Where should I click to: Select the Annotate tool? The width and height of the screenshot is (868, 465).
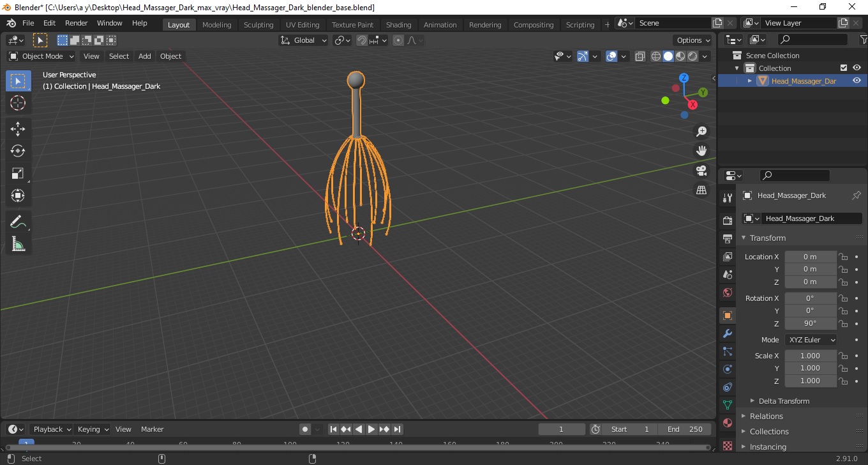tap(18, 222)
